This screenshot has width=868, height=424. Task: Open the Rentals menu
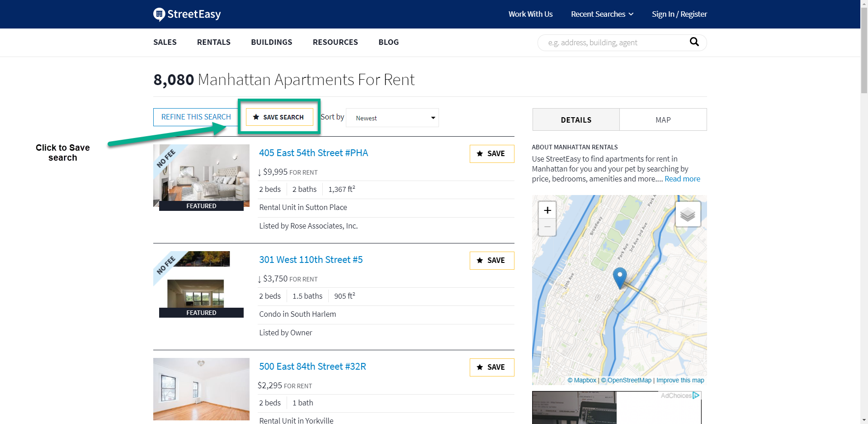click(214, 42)
